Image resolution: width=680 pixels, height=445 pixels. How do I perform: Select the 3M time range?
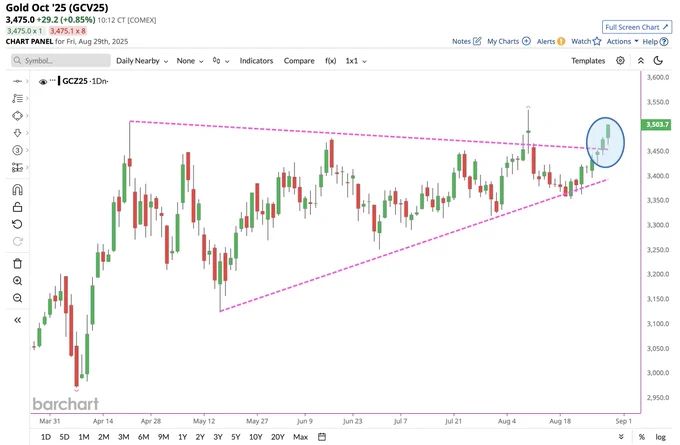pyautogui.click(x=124, y=437)
